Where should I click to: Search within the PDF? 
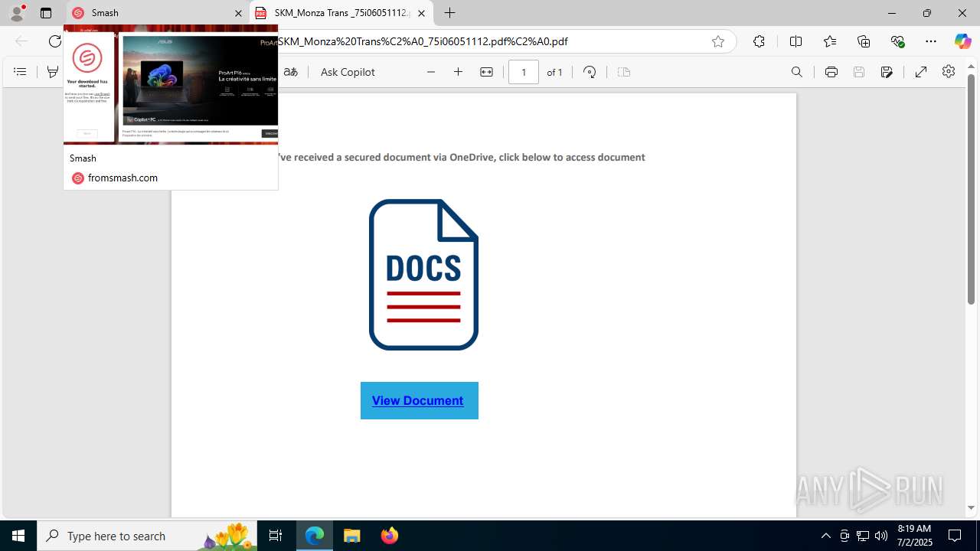point(797,72)
